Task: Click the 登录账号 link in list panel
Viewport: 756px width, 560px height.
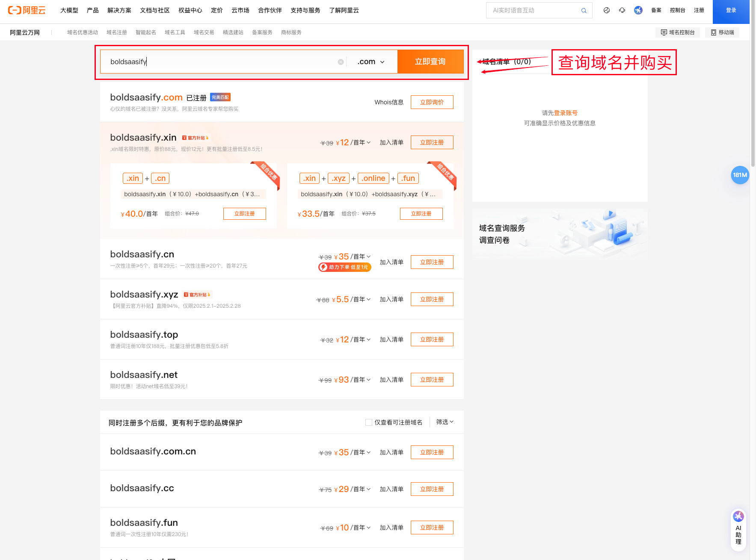Action: click(566, 113)
